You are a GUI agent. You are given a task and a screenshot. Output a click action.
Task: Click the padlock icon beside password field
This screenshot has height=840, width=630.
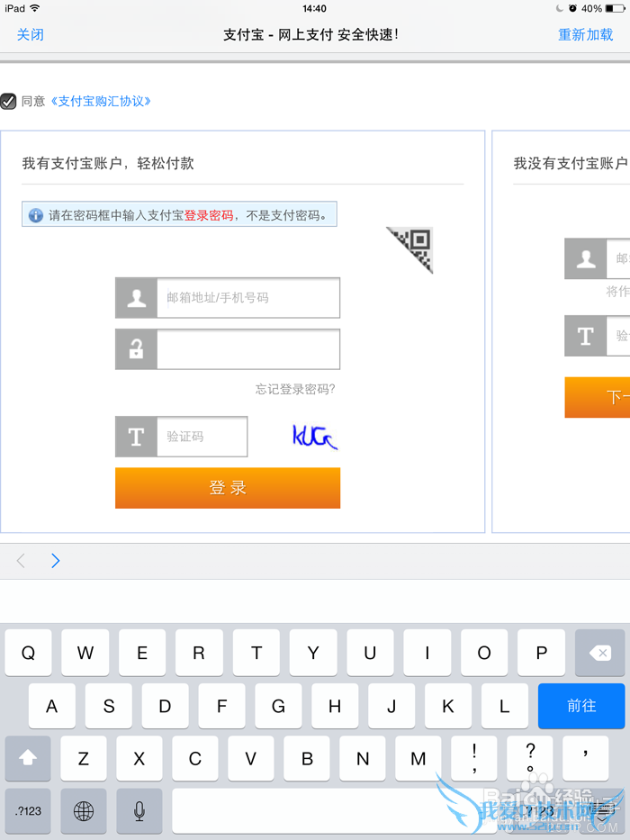(x=136, y=349)
